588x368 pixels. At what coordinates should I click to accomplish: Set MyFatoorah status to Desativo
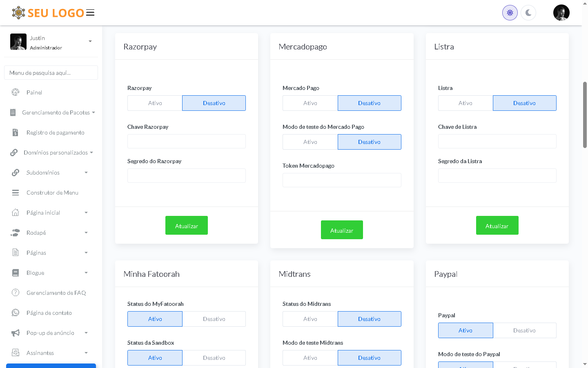pyautogui.click(x=214, y=319)
